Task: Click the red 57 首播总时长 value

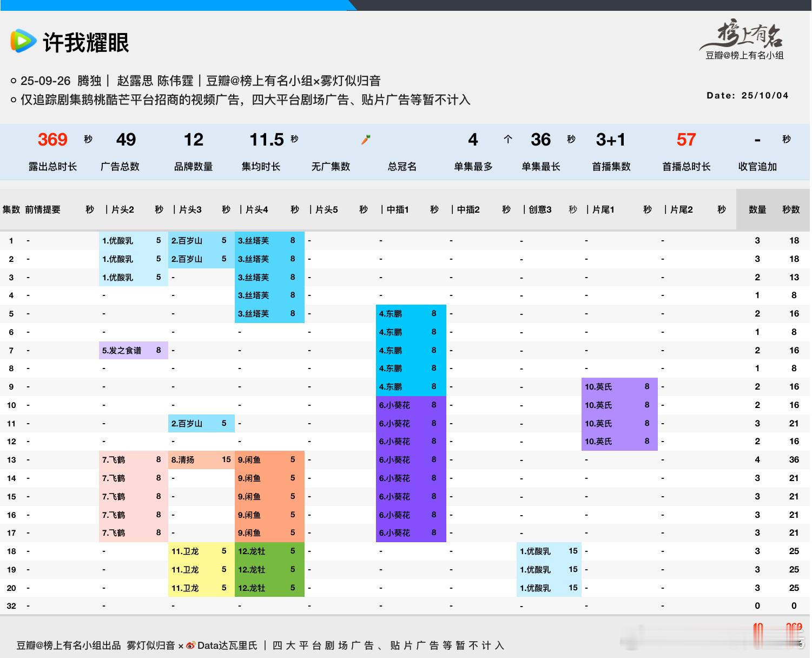Action: (x=686, y=140)
